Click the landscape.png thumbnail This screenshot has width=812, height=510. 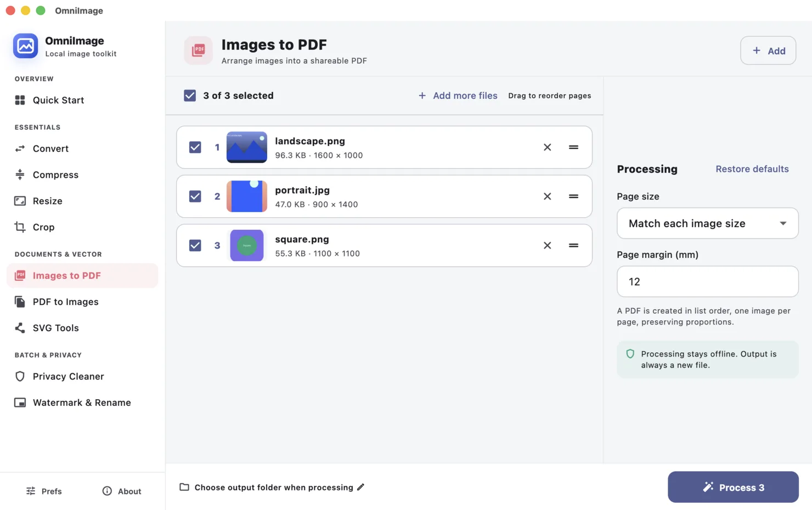click(x=247, y=147)
